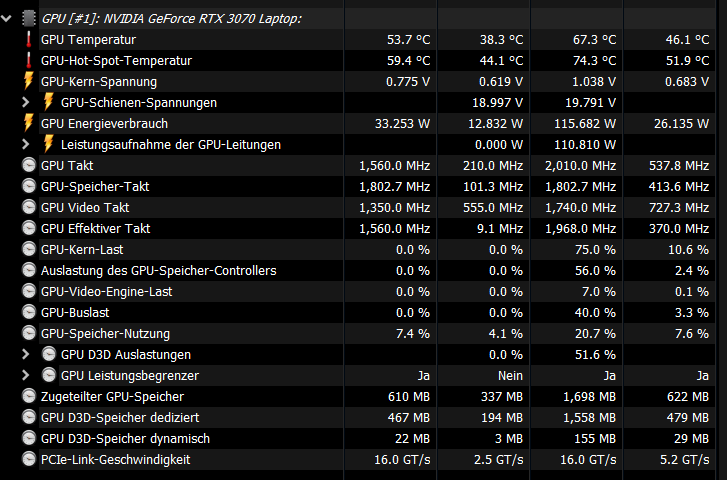The height and width of the screenshot is (480, 727).
Task: Expand GPU D3D Auslastungen row
Action: point(26,355)
